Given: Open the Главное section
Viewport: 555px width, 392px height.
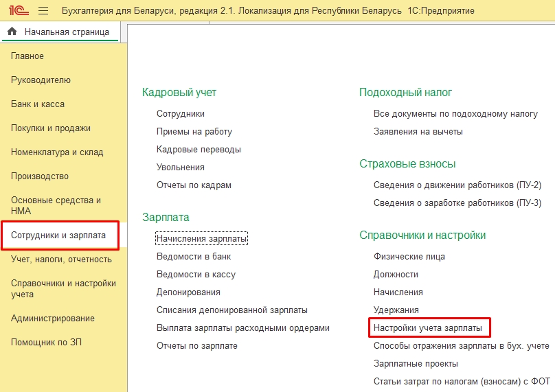Looking at the screenshot, I should point(27,56).
